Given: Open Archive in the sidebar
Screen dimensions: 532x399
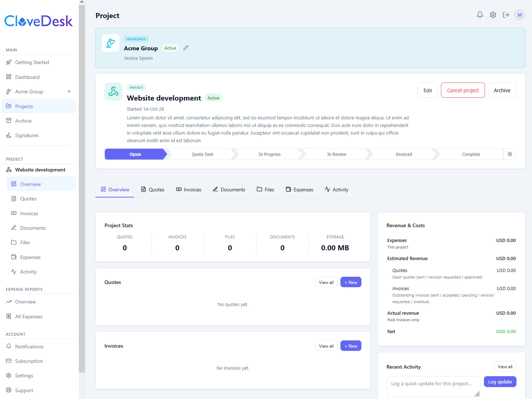Looking at the screenshot, I should [39, 121].
